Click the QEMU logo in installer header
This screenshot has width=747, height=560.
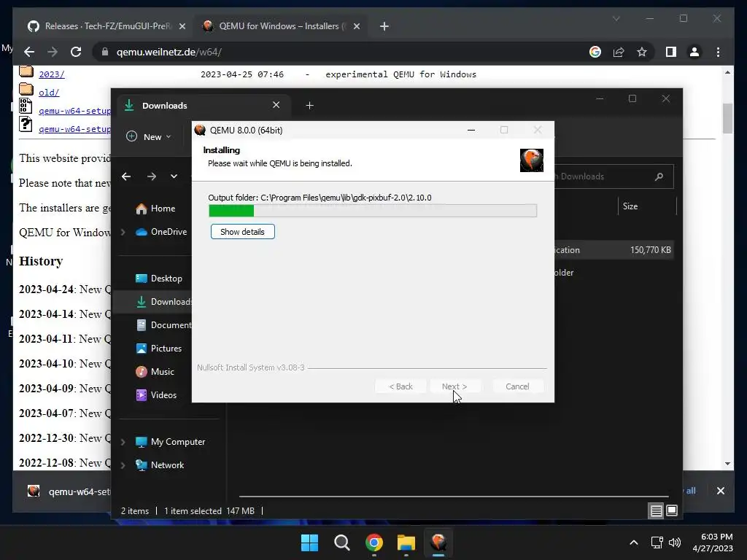pos(531,160)
